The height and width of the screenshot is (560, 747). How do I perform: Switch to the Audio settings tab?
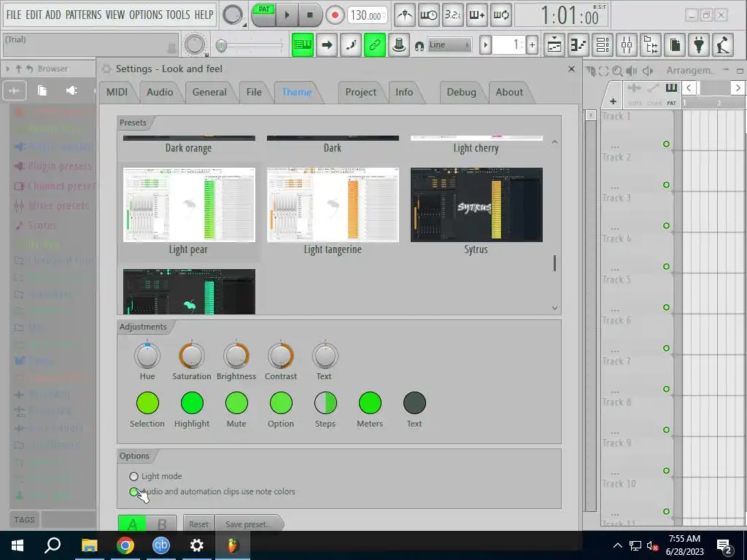tap(160, 92)
